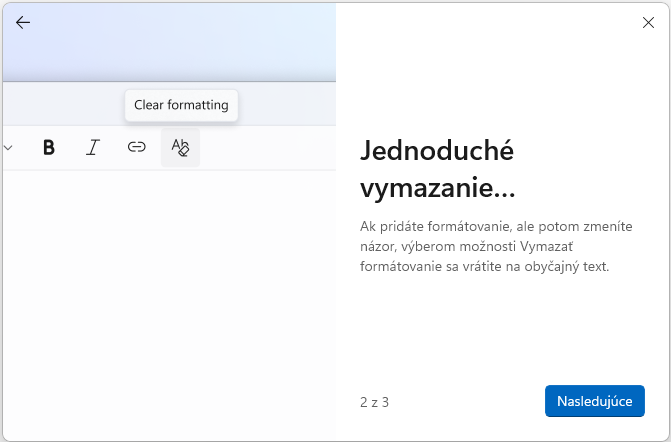This screenshot has height=442, width=671.
Task: Click empty toolbar space right of eraser icon
Action: click(x=270, y=148)
